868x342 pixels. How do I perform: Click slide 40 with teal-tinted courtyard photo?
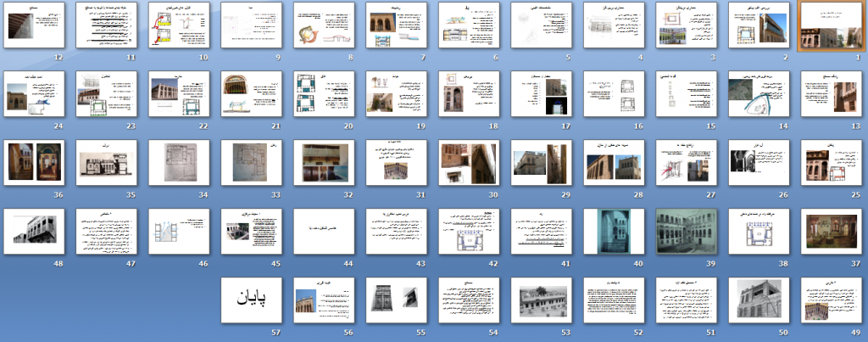pyautogui.click(x=614, y=231)
